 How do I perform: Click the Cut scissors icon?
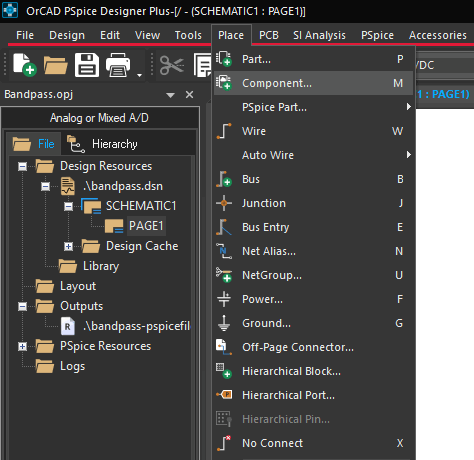172,65
